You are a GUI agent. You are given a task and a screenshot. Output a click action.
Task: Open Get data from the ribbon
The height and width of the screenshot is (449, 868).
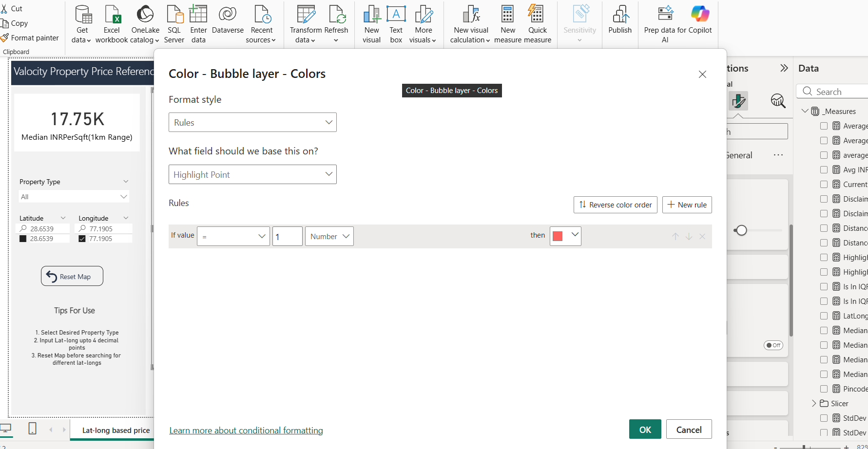[82, 24]
